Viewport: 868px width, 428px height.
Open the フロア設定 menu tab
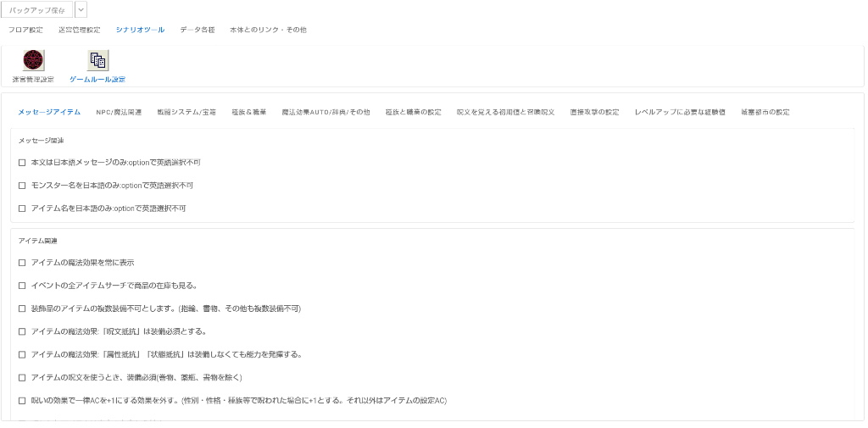25,30
